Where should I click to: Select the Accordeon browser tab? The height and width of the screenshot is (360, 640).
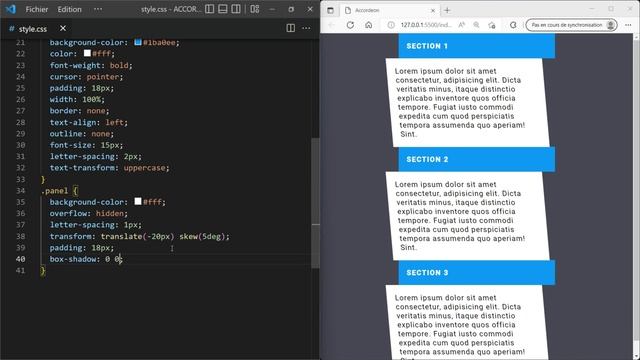point(388,10)
